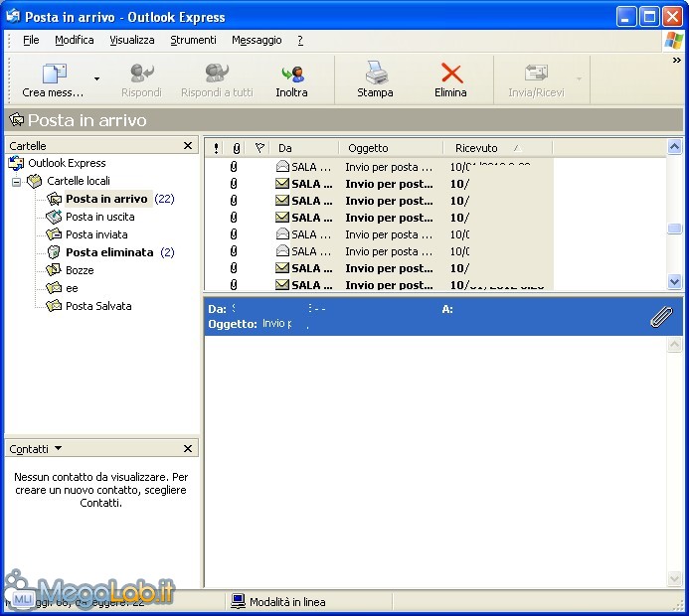This screenshot has width=689, height=616.
Task: Close the Cartelle folder pane
Action: pos(188,145)
